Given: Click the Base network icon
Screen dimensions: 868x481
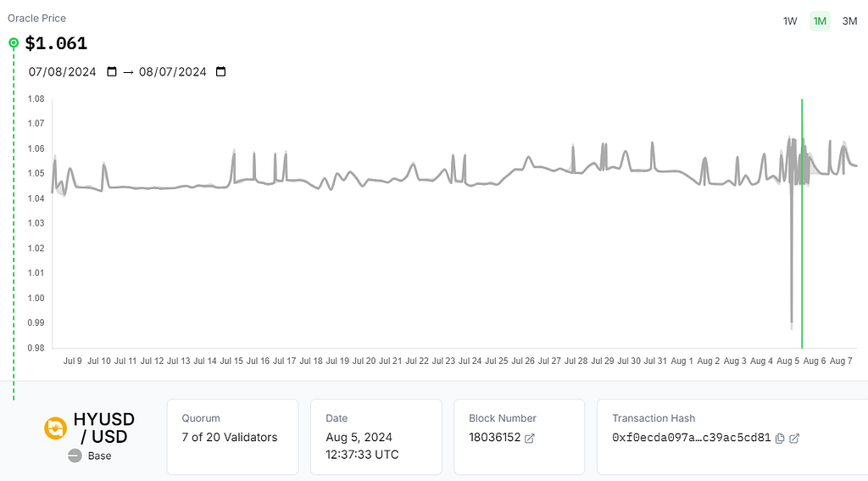Looking at the screenshot, I should coord(75,456).
